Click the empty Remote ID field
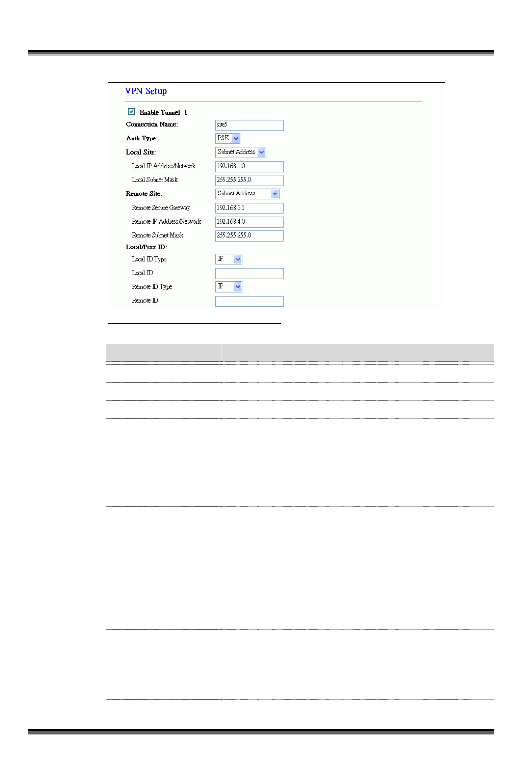This screenshot has height=772, width=532. 249,301
